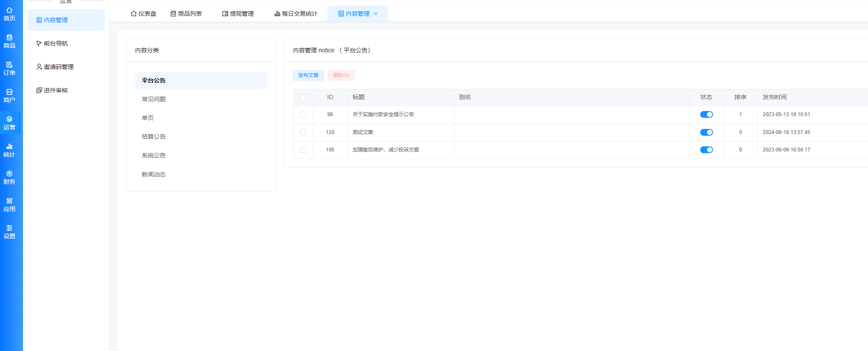This screenshot has height=351, width=868.
Task: Select the 统计 statistics sidebar icon
Action: (x=9, y=150)
